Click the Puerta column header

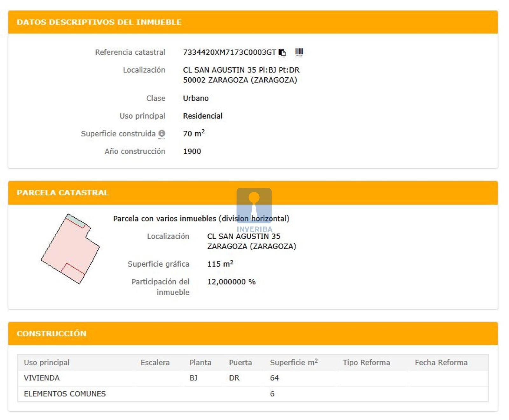tap(240, 362)
